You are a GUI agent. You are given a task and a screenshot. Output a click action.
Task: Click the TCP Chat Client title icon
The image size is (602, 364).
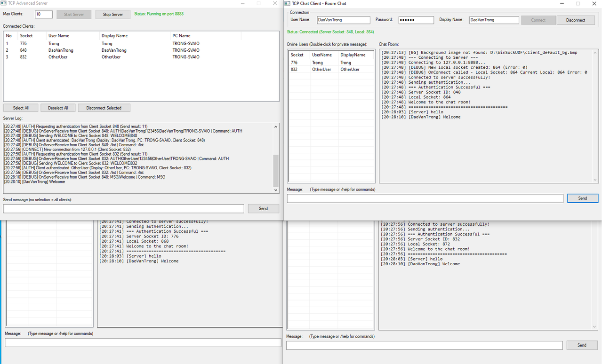click(x=288, y=3)
